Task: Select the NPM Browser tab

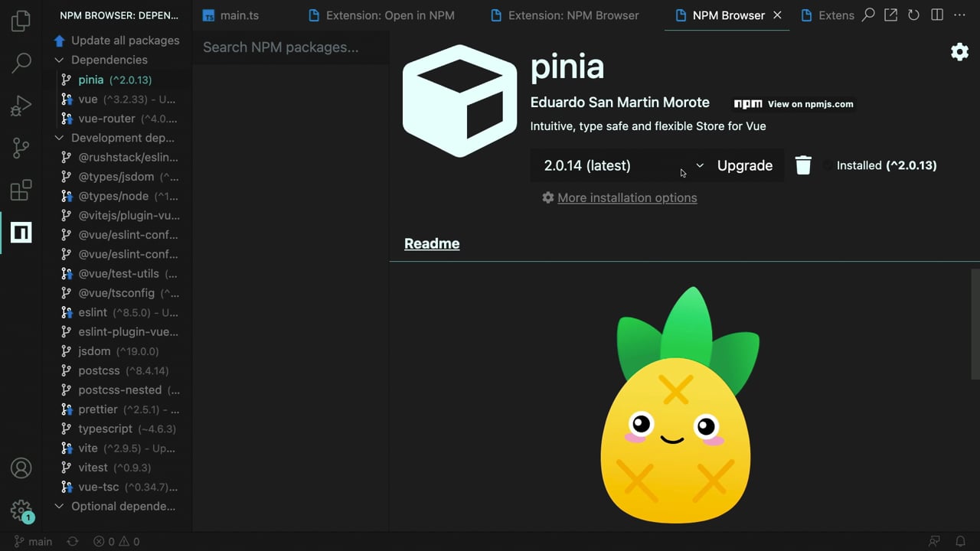Action: tap(728, 15)
